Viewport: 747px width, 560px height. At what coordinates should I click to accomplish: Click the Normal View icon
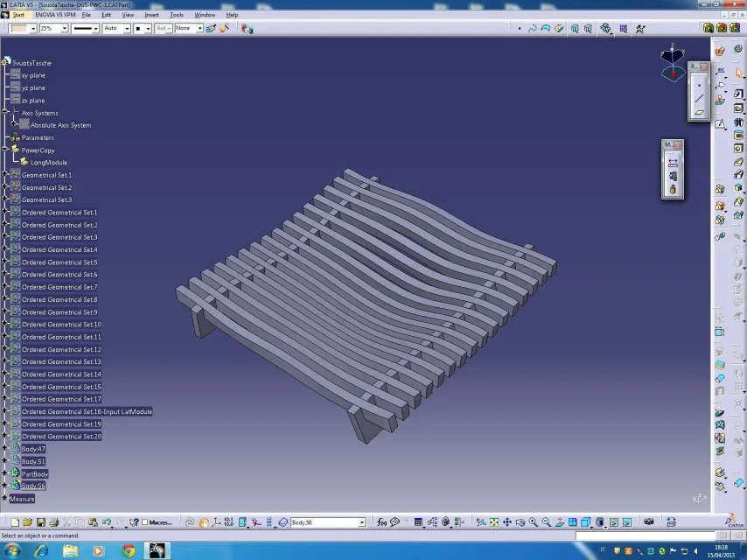tap(559, 522)
